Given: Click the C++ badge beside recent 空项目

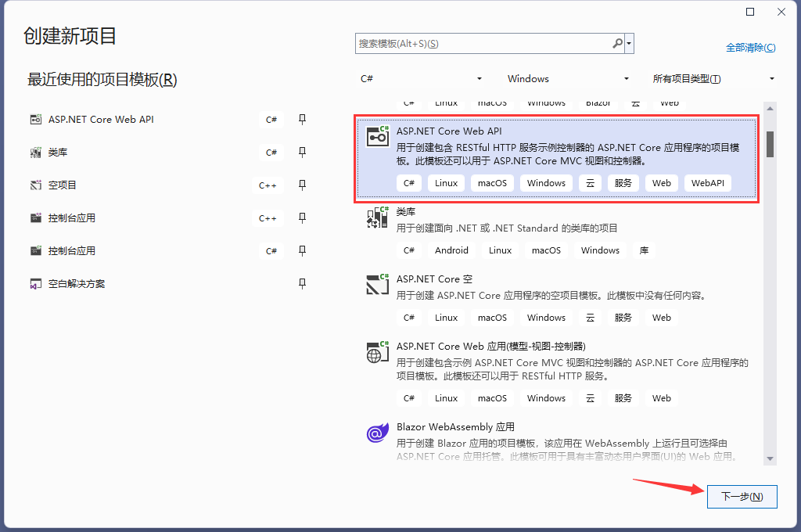Looking at the screenshot, I should (268, 185).
